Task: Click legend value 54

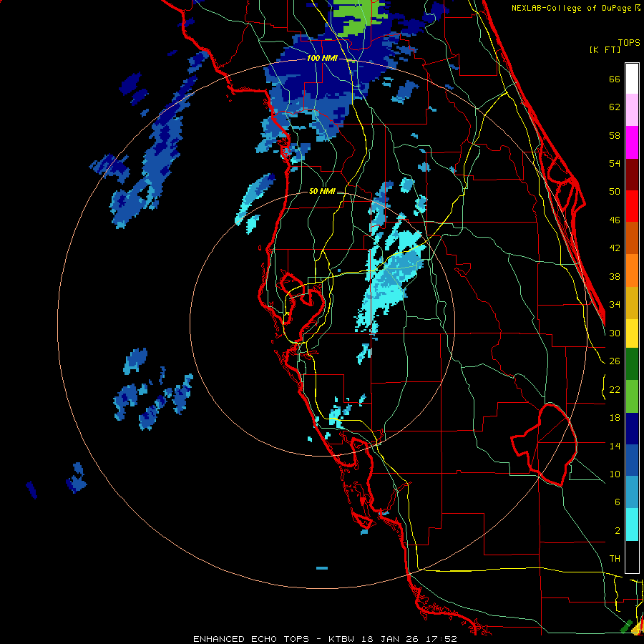Action: tap(615, 163)
